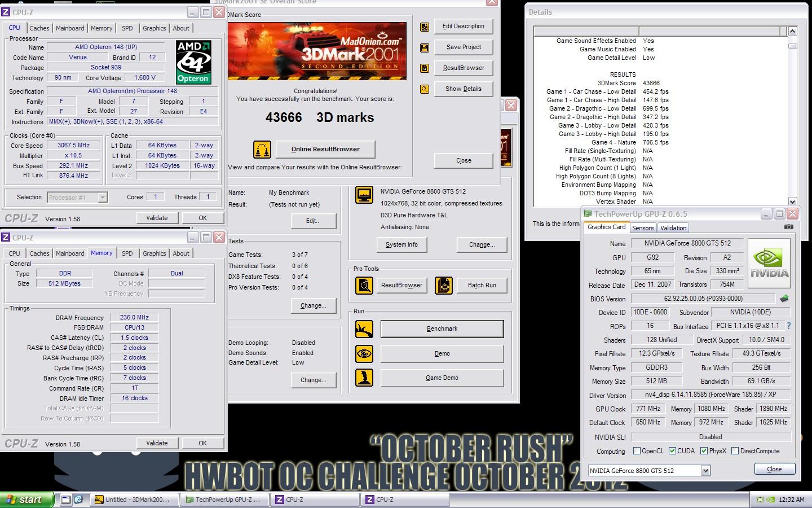Switch to Untitled - 3DMark2001 taskbar item

pyautogui.click(x=134, y=500)
